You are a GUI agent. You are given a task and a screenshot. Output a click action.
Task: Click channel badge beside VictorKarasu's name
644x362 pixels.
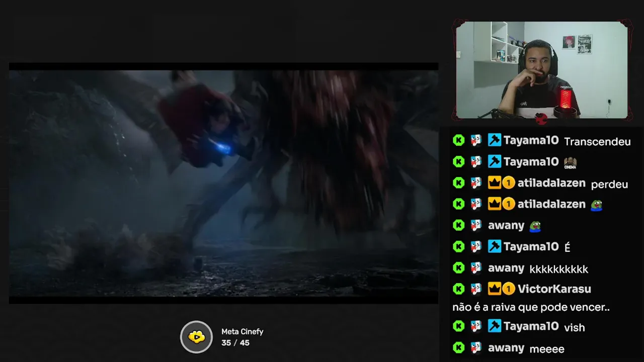[x=476, y=289]
